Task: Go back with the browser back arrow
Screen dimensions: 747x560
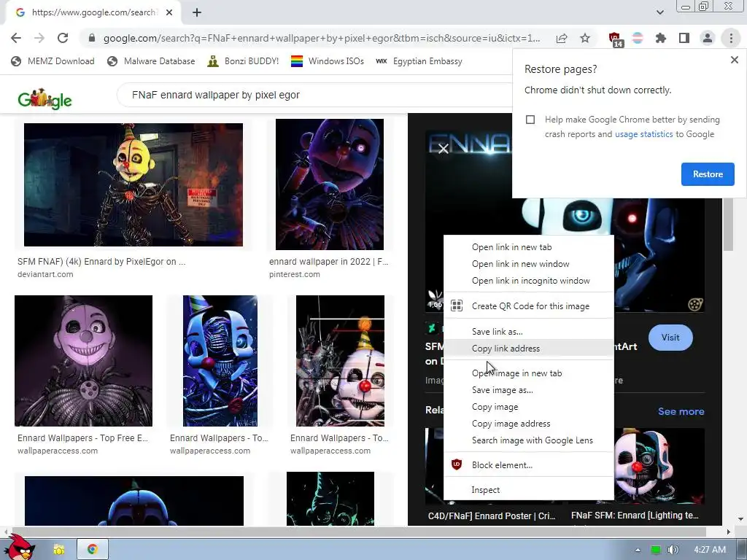Action: [x=16, y=38]
